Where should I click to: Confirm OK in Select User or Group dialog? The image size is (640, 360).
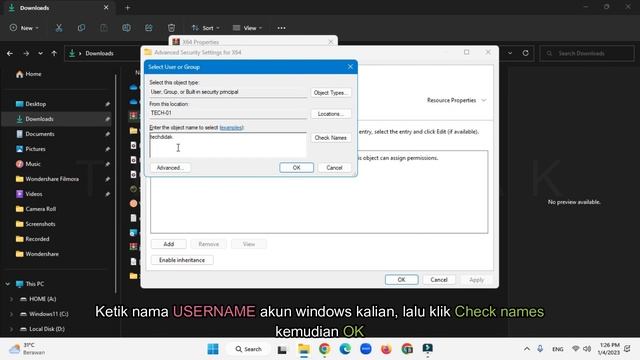296,168
